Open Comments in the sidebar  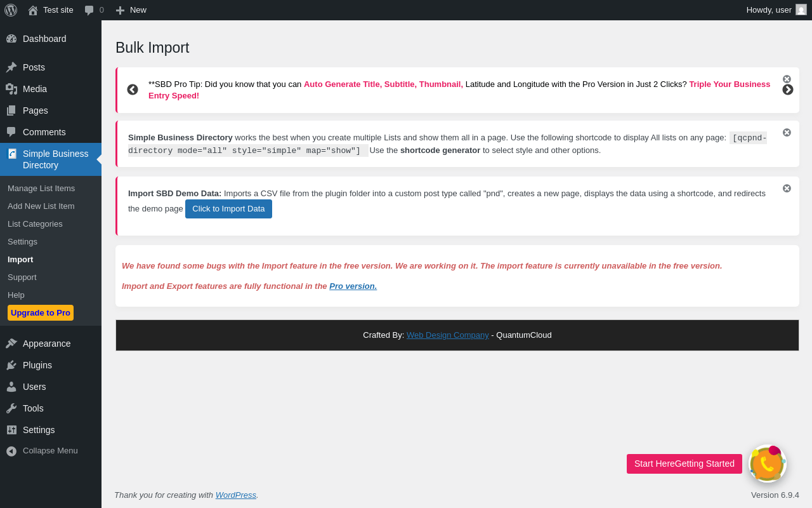pyautogui.click(x=51, y=132)
